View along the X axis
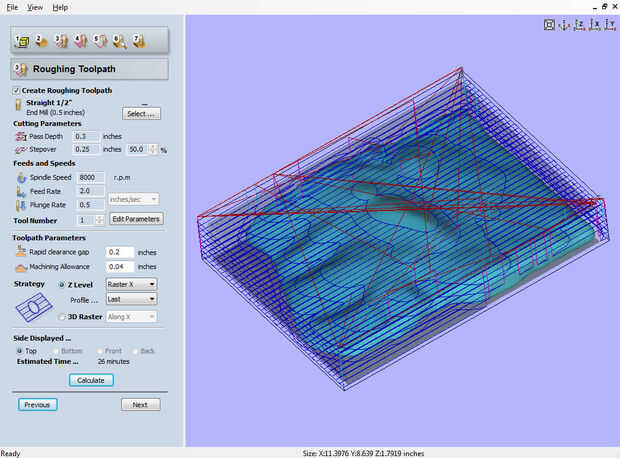Viewport: 620px width, 458px height. 595,25
